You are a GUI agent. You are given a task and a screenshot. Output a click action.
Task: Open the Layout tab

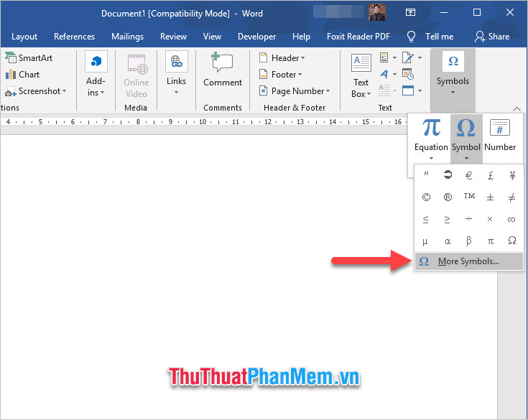(24, 37)
